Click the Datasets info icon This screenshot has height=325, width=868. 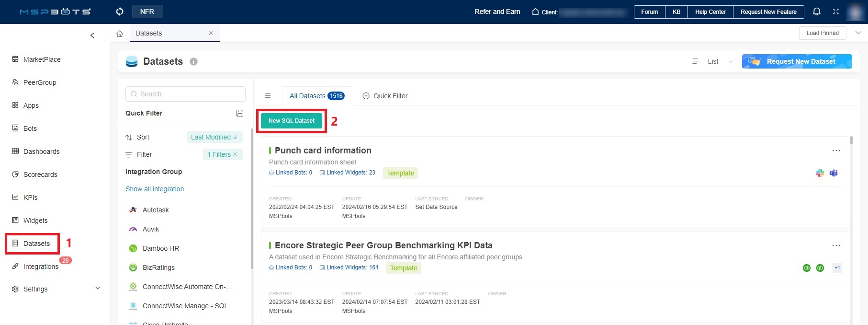(193, 62)
